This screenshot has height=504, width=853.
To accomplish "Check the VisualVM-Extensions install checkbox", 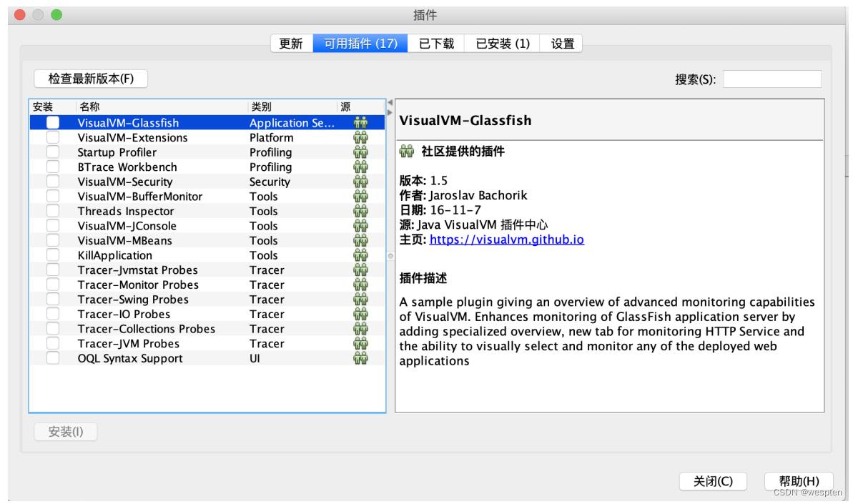I will [53, 137].
